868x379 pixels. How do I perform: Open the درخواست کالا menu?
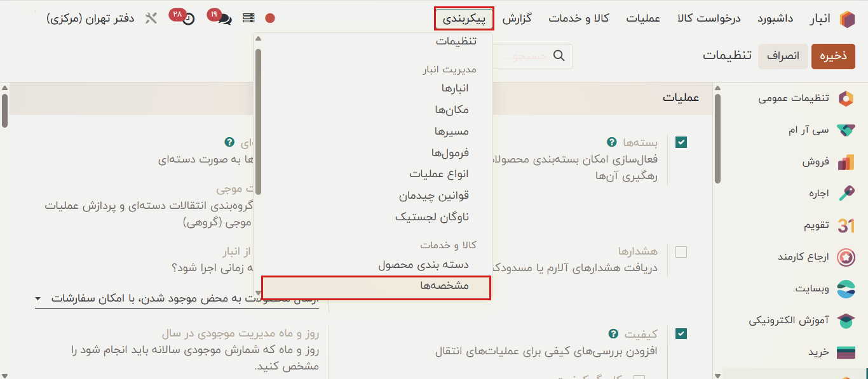coord(709,18)
